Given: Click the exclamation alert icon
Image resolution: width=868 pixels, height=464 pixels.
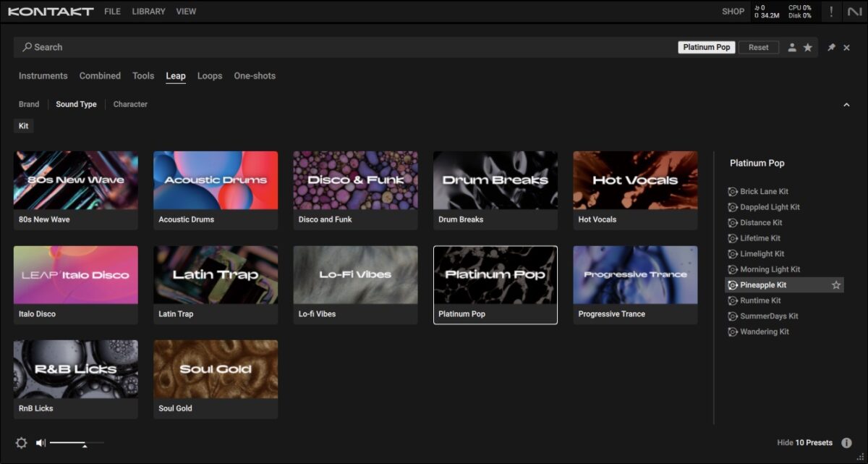Looking at the screenshot, I should (831, 12).
